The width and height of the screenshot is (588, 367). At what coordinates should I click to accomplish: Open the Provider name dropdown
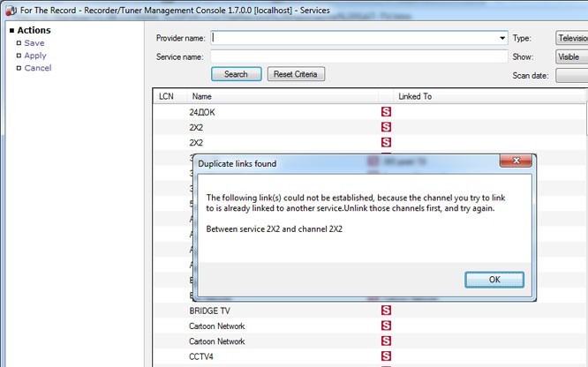[x=501, y=39]
